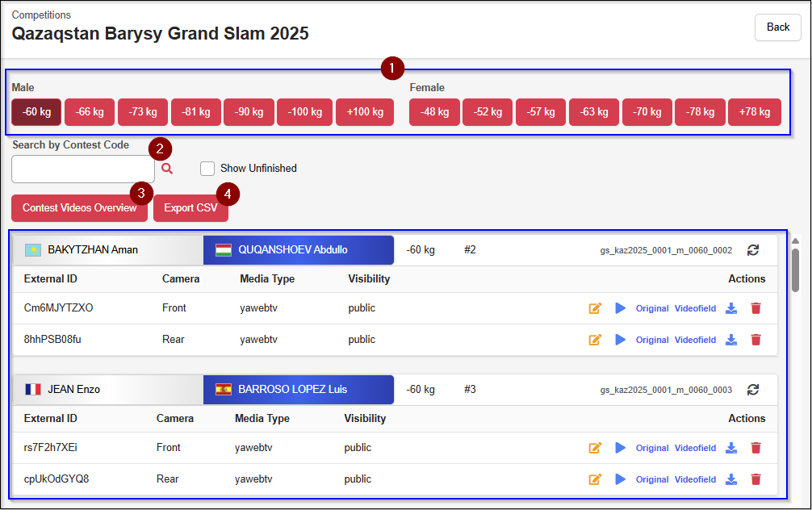Screen dimensions: 812x510
Task: Delete the Cm6MJYTZXO video entry
Action: 755,308
